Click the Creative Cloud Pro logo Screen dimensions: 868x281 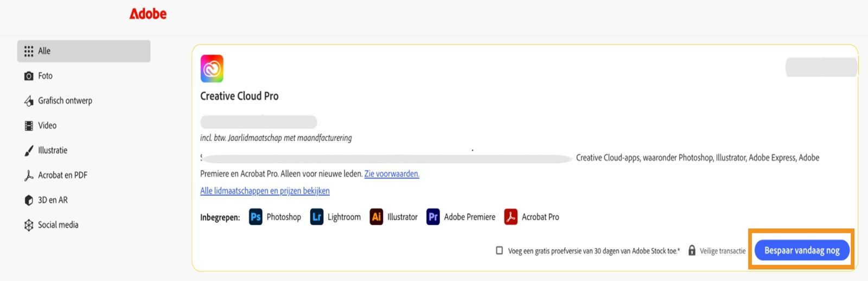[x=212, y=68]
